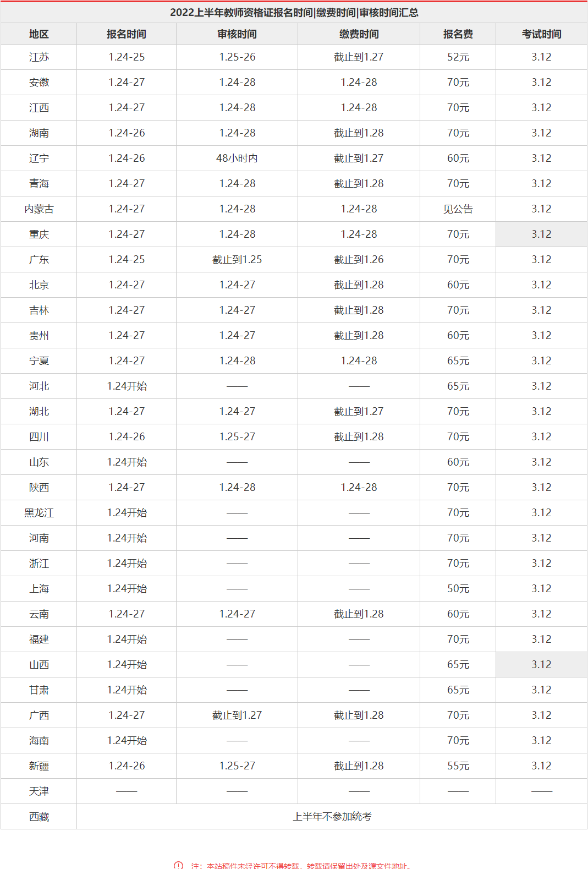
Task: Click the 湖南 region cell
Action: [x=39, y=133]
